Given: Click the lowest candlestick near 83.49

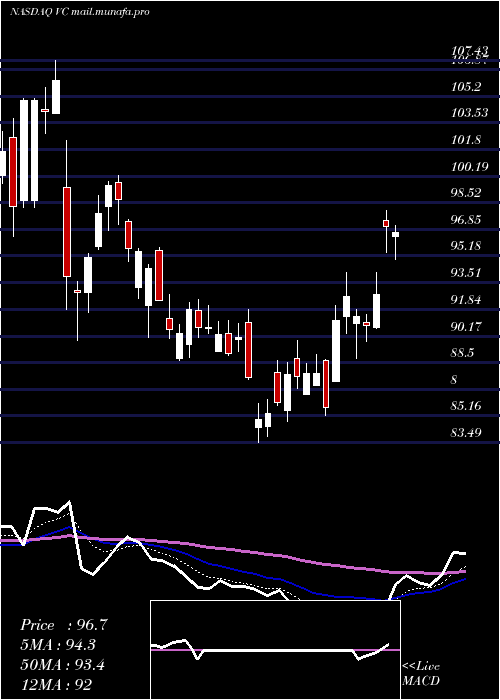Looking at the screenshot, I should [258, 422].
